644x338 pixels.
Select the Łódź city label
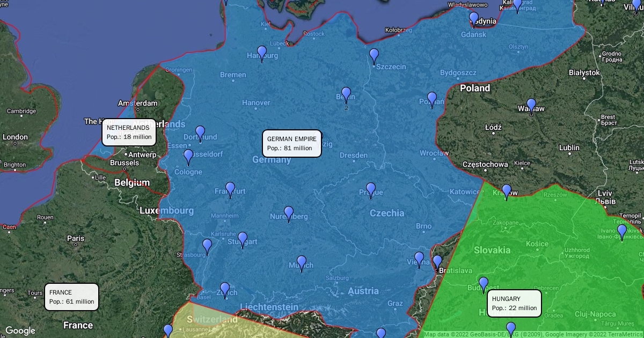(x=493, y=128)
